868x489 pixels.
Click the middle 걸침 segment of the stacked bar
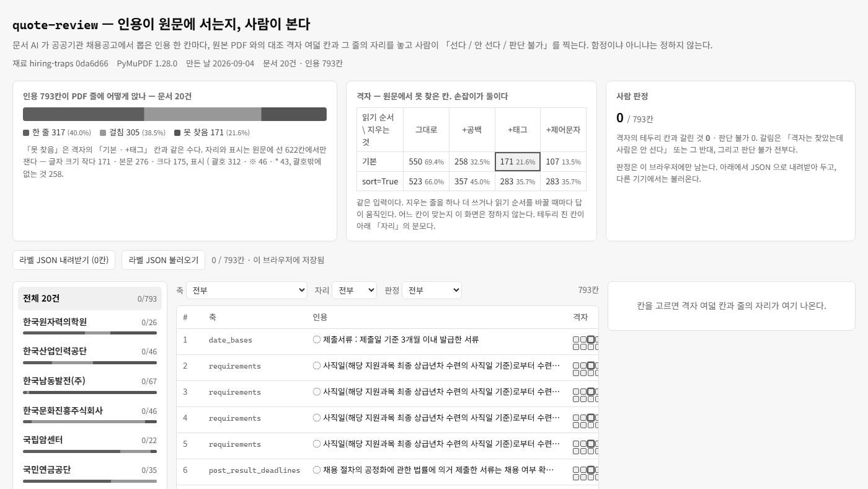click(x=203, y=114)
